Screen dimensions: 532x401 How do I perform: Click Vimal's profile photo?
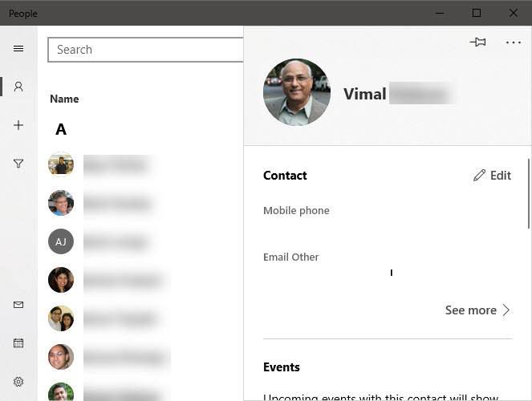[297, 92]
